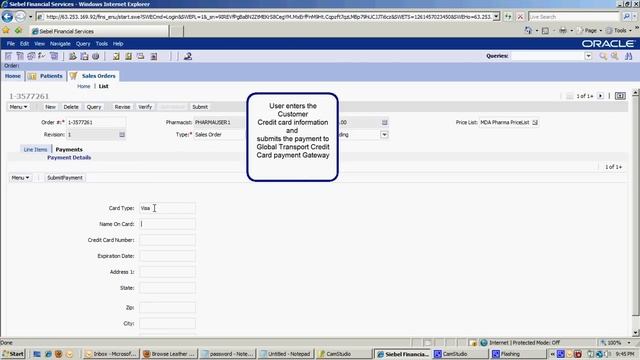Select the Payments tab
640x360 pixels.
tap(69, 150)
